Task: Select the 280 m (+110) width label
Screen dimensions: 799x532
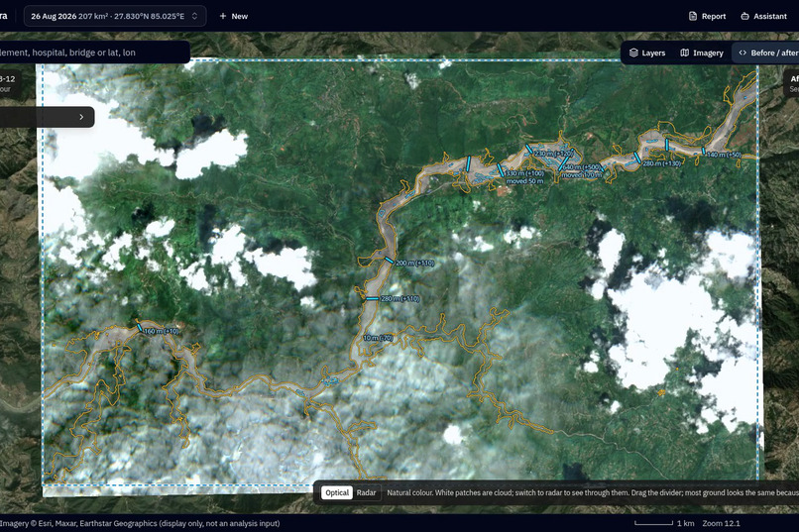Action: click(400, 299)
